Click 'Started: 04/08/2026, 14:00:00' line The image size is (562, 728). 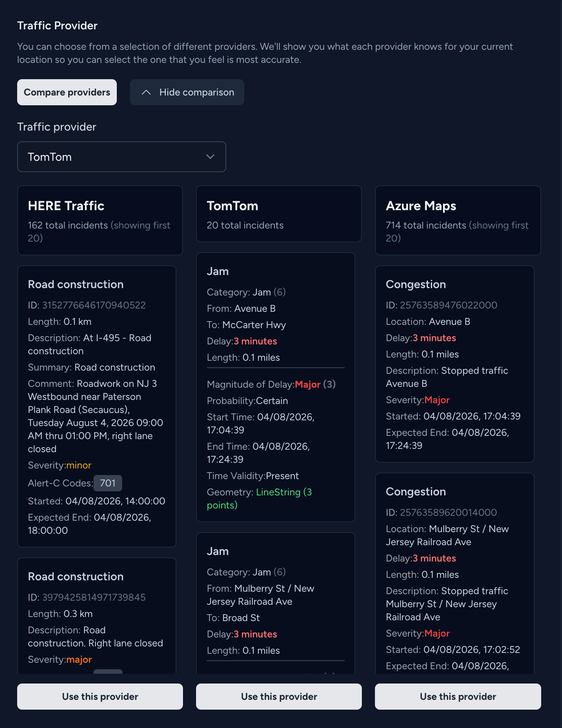point(96,501)
